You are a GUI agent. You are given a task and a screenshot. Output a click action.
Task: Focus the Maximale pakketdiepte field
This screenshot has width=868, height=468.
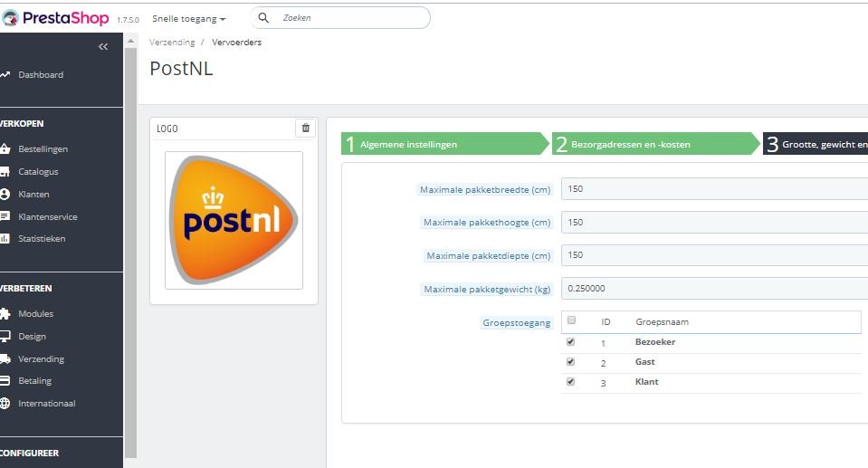click(715, 255)
